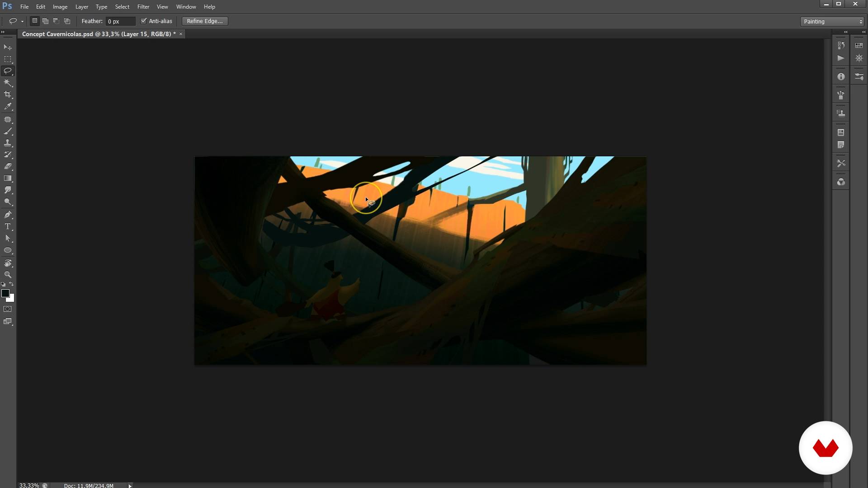Open the Channels panel icon

[841, 182]
